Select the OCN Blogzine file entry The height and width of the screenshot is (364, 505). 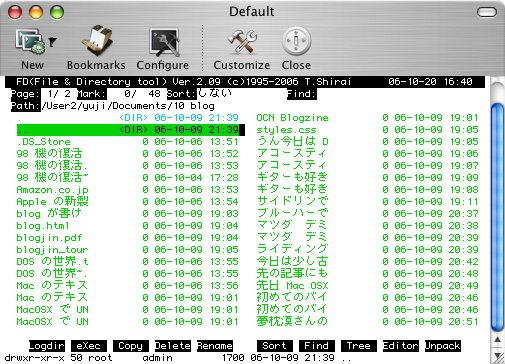pyautogui.click(x=368, y=118)
